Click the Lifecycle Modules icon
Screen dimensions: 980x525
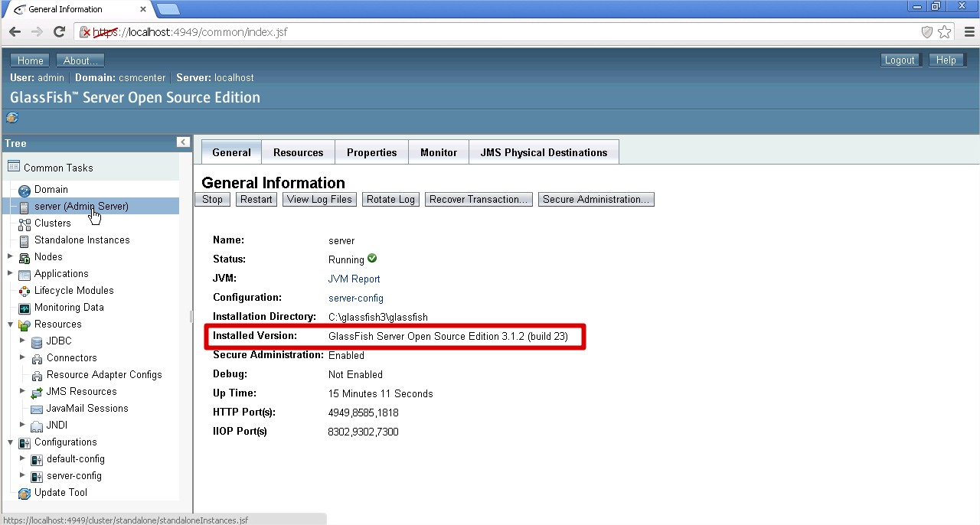coord(23,290)
